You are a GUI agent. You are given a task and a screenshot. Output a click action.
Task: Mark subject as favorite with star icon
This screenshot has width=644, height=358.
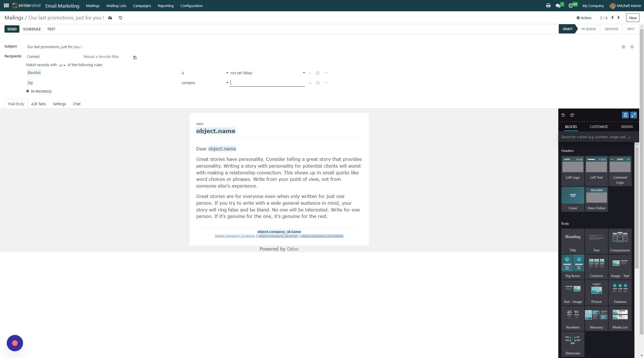point(632,47)
